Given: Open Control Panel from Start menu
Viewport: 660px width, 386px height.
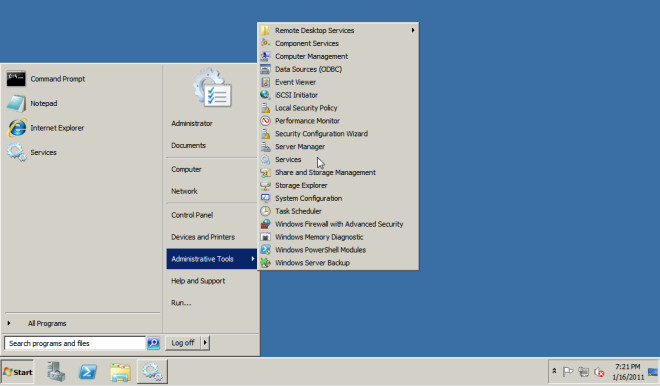Looking at the screenshot, I should 192,215.
